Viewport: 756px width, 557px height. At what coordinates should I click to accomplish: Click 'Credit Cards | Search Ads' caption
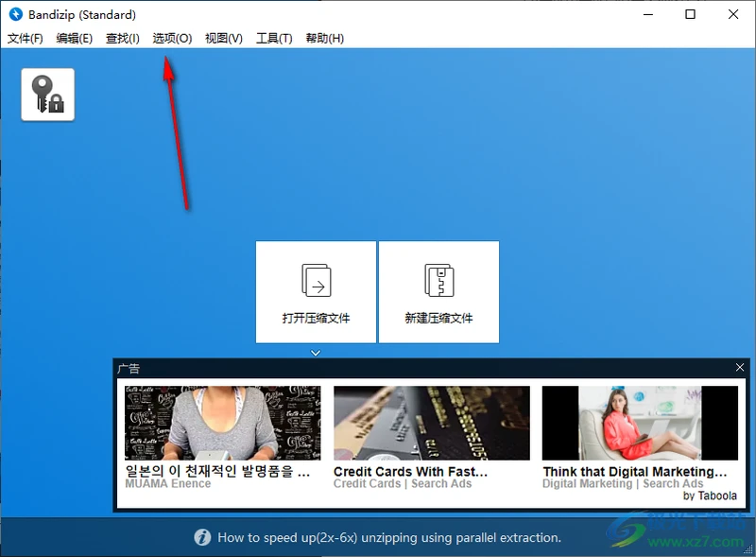click(x=403, y=483)
